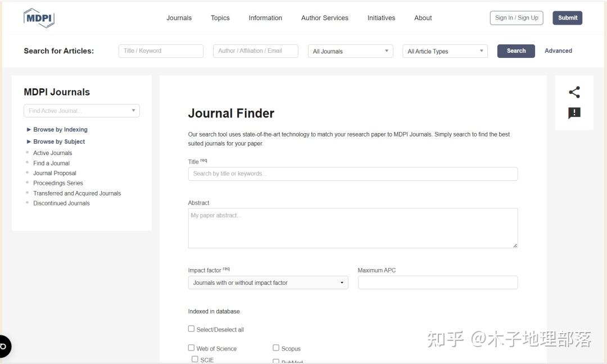
Task: Tick the SCIE checkbox
Action: (x=194, y=359)
